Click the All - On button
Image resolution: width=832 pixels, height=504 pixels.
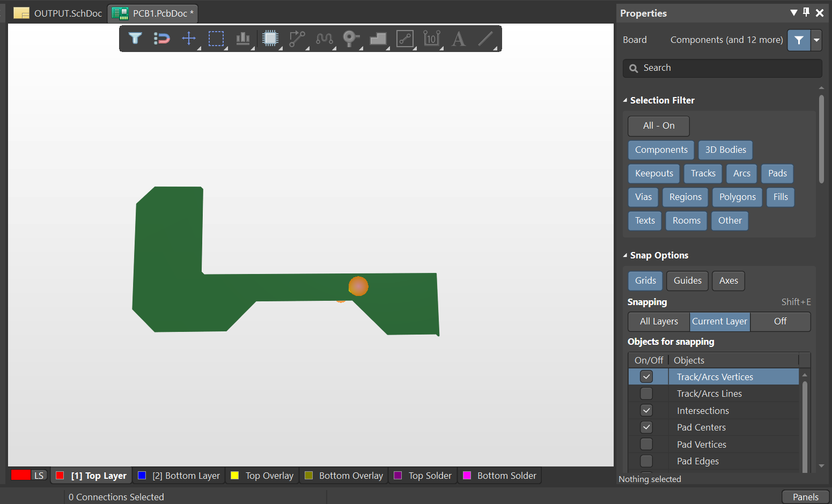pyautogui.click(x=659, y=126)
